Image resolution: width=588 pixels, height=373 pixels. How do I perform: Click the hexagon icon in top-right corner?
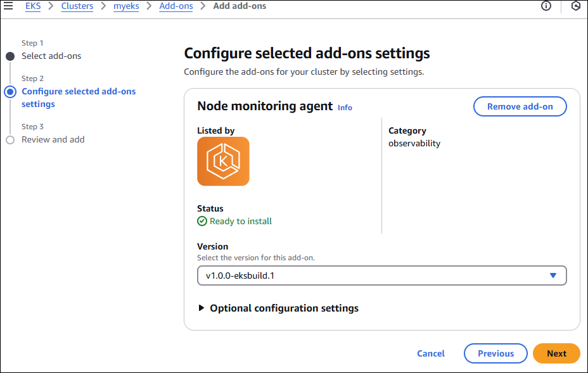tap(575, 6)
